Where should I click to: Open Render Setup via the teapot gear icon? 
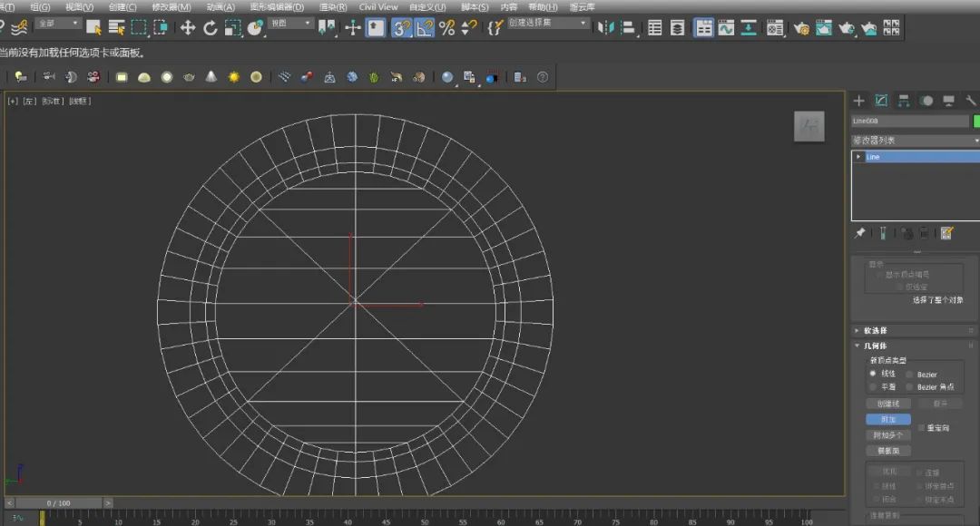[801, 28]
